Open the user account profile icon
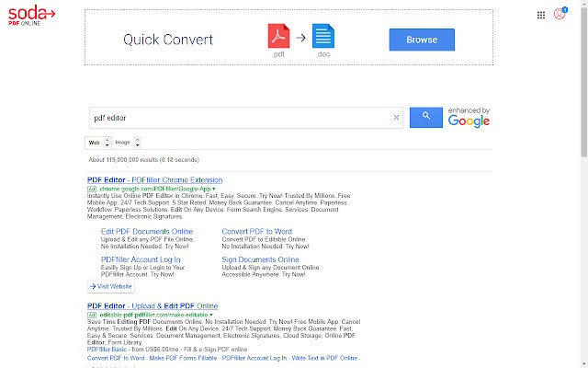This screenshot has width=588, height=368. click(560, 14)
